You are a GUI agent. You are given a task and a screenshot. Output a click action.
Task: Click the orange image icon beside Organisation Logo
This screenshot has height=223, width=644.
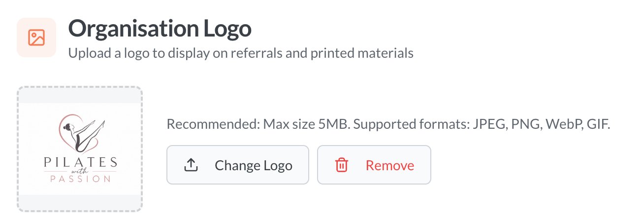click(x=36, y=38)
